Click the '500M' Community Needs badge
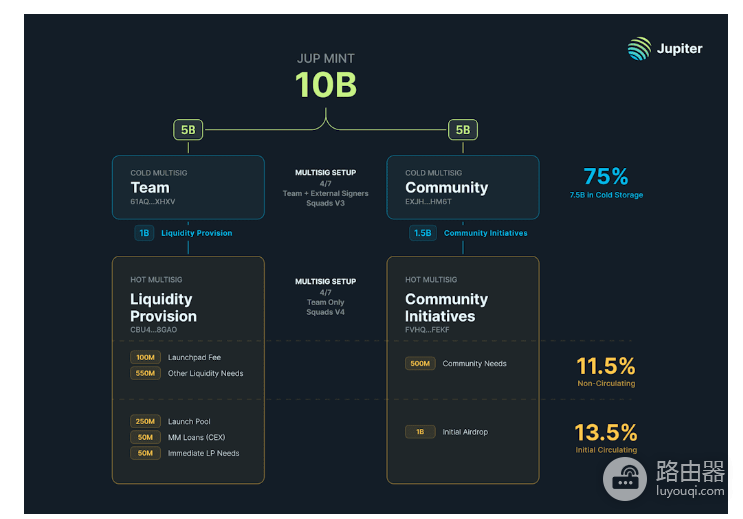Viewport: 743px width, 519px height. click(420, 364)
